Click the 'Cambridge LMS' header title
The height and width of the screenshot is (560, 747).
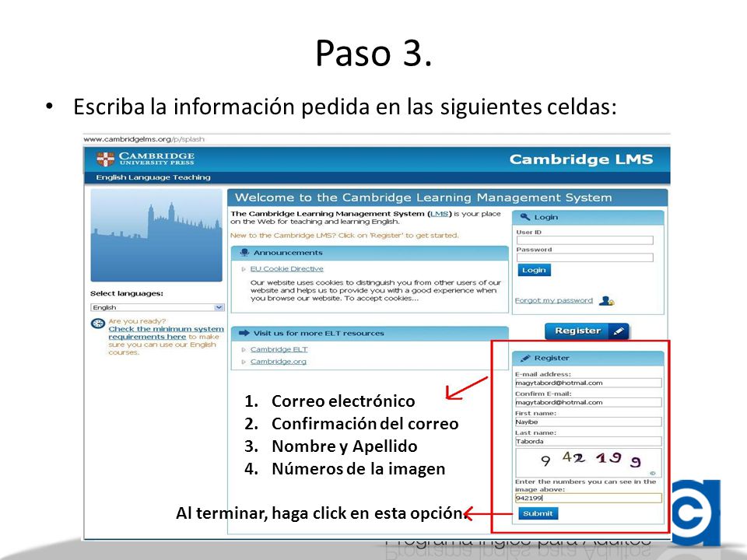click(x=581, y=159)
